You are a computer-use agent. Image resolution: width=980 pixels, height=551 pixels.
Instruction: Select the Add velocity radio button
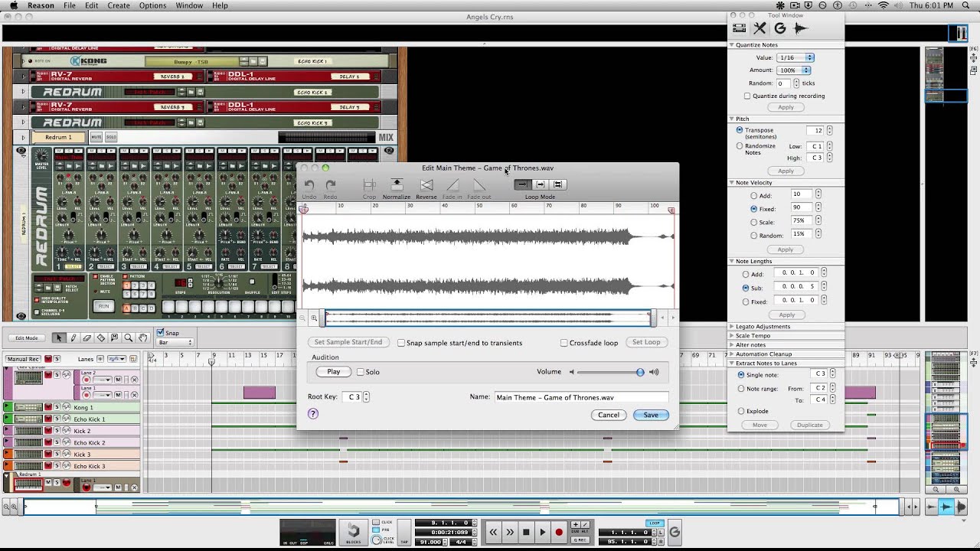[x=754, y=196]
